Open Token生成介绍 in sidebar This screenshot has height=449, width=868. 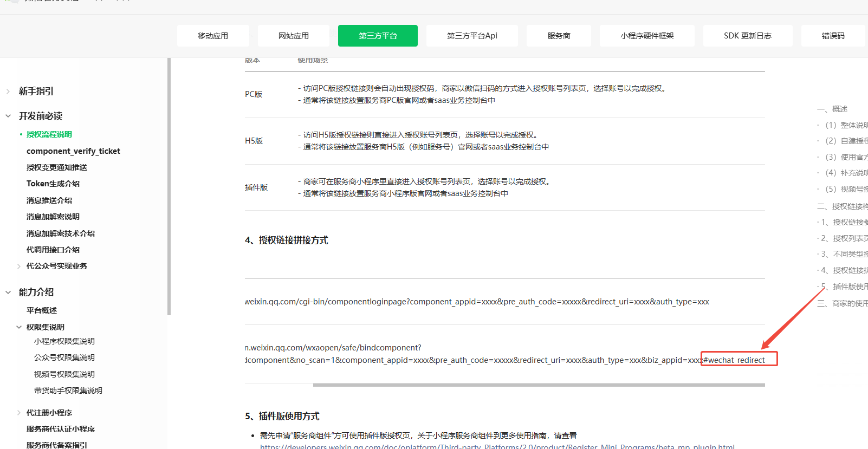point(53,184)
